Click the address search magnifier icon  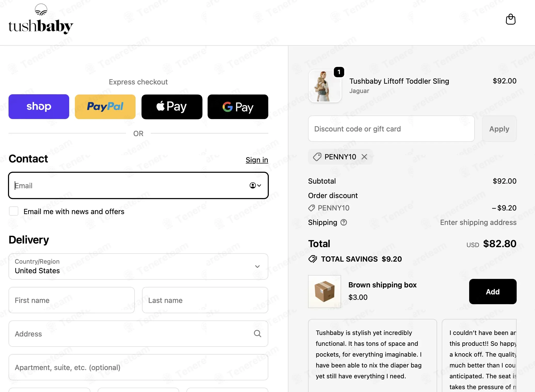pyautogui.click(x=257, y=334)
